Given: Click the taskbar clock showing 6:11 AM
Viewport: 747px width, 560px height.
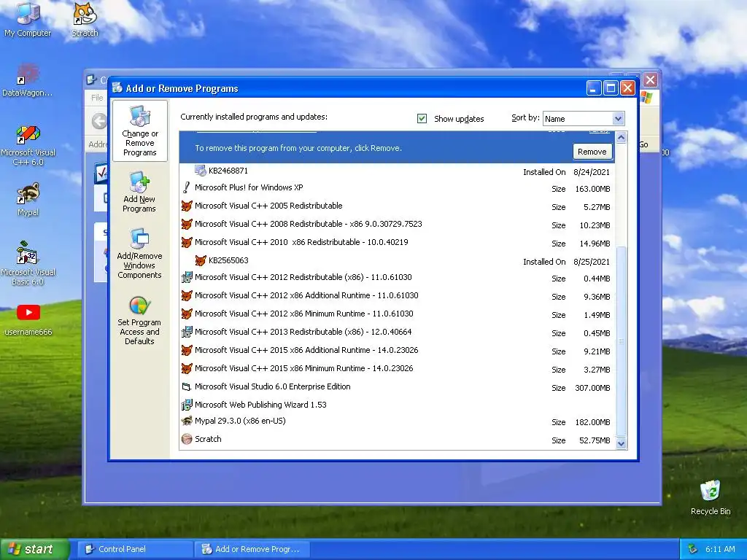Looking at the screenshot, I should tap(720, 549).
